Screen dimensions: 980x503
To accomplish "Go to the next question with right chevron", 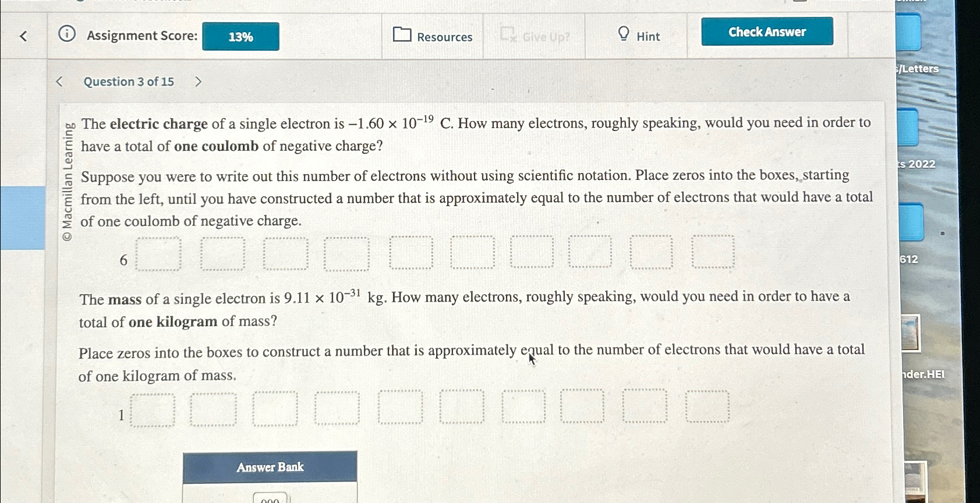I will [198, 81].
